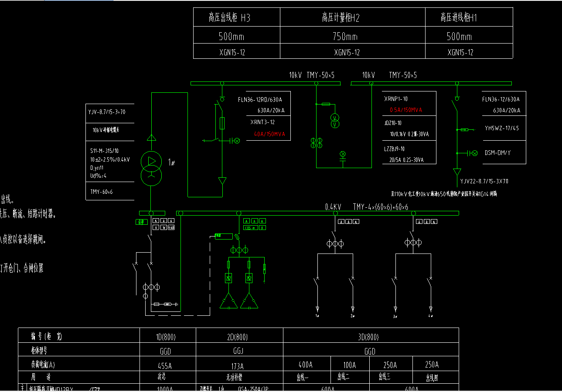Click the 编号(柜宽) row header
The image size is (562, 392).
point(78,336)
